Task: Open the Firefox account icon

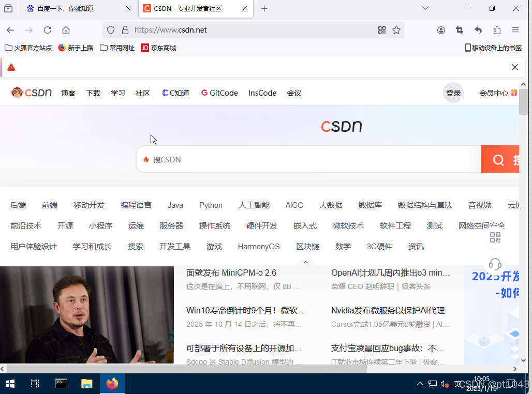Action: (x=441, y=30)
